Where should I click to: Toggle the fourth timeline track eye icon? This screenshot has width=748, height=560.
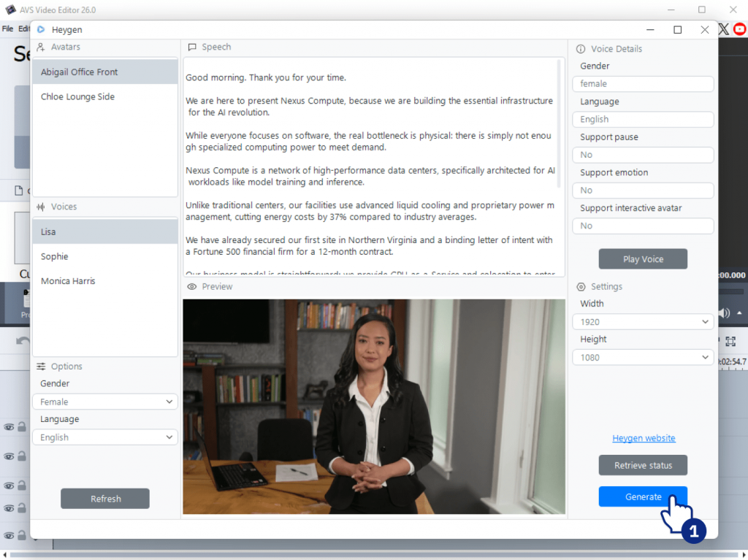coord(9,508)
